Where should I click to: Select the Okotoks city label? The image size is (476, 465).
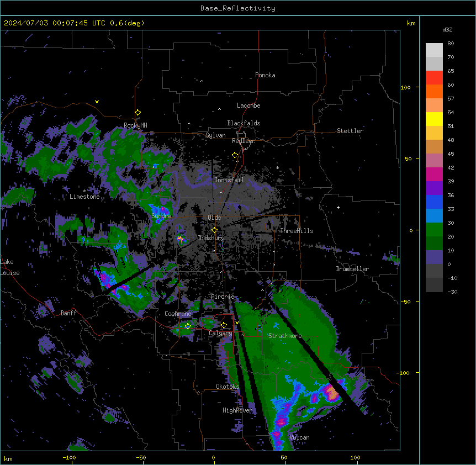228,387
